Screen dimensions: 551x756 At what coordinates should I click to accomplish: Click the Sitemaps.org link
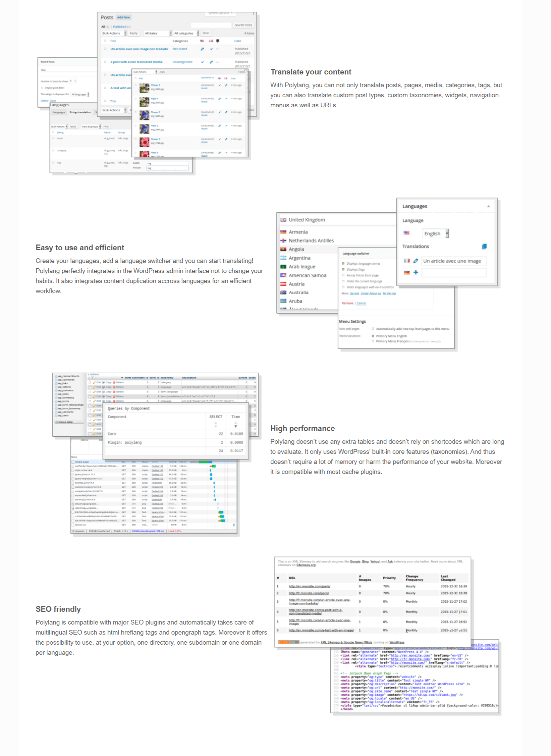(x=306, y=565)
